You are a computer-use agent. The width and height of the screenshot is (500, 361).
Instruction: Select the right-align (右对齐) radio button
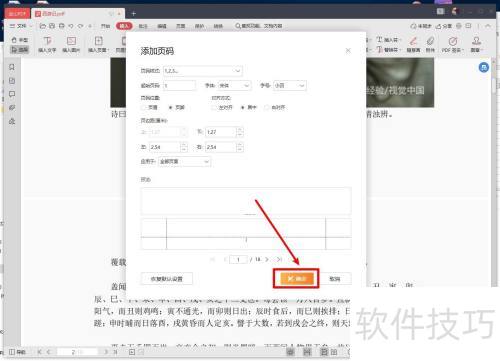pos(267,107)
